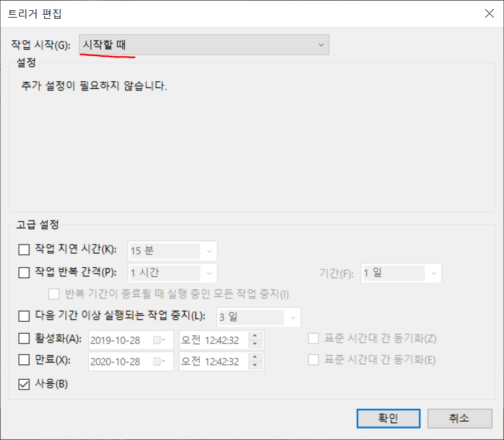Click the text 추가 설정이 필요하지 않습니다.
This screenshot has height=440, width=504.
94,86
